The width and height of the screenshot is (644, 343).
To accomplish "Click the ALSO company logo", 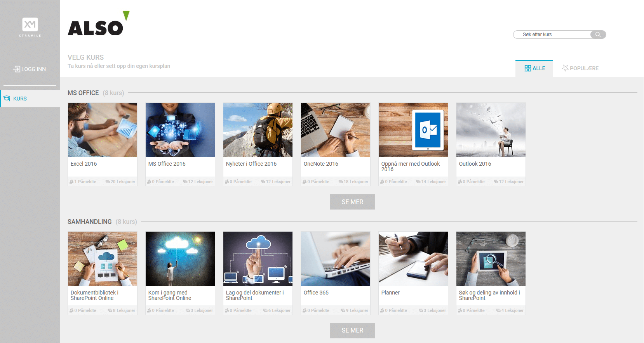I will 99,23.
